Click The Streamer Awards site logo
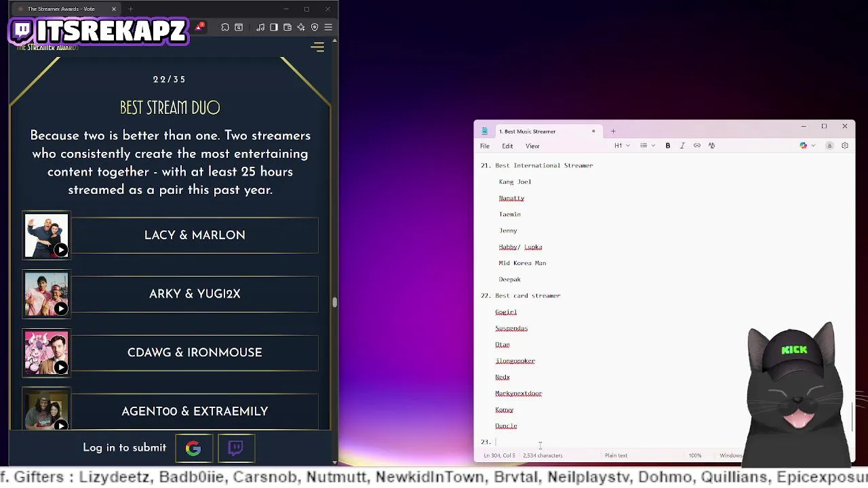The image size is (868, 488). 47,47
